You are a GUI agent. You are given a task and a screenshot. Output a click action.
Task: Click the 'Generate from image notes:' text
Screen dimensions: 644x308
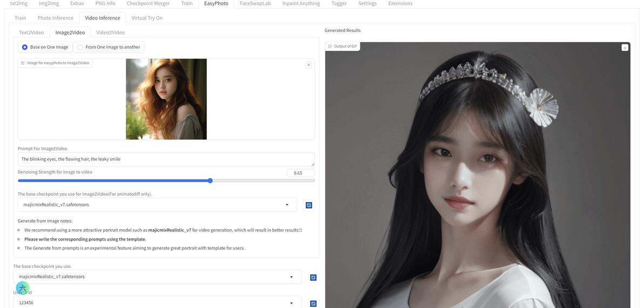45,221
